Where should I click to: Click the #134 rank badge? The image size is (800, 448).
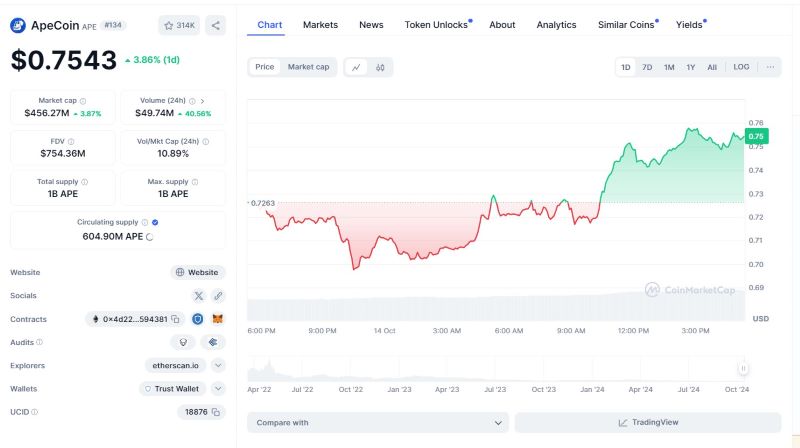(x=113, y=25)
